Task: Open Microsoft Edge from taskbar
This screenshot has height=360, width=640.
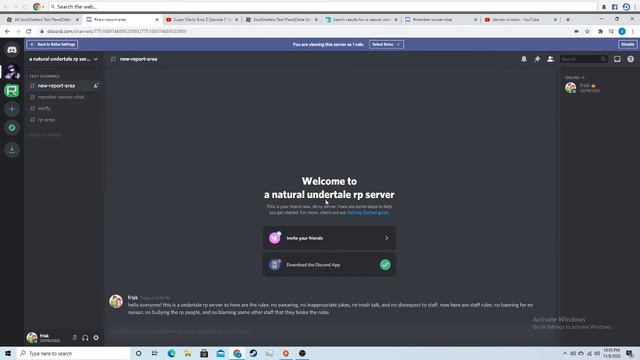Action: [171, 353]
